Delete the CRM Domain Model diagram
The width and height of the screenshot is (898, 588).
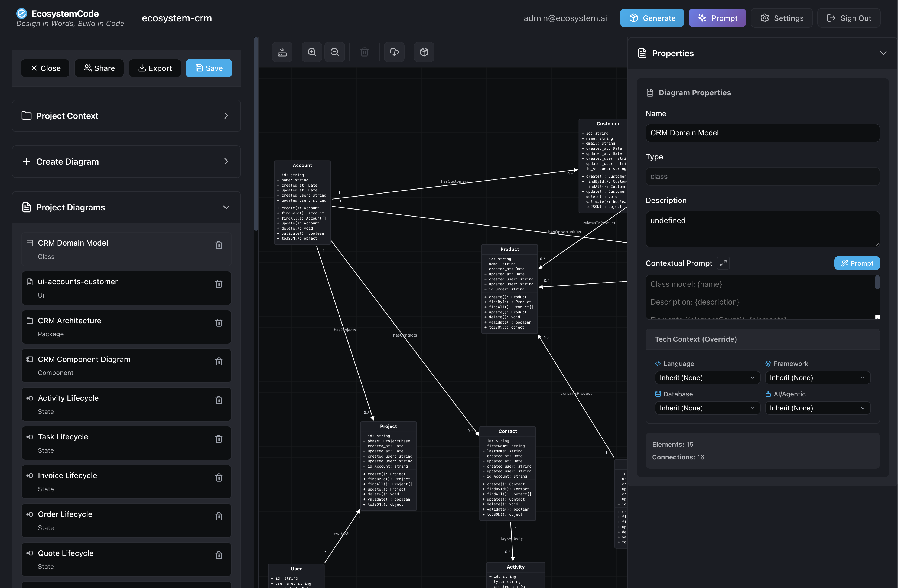219,245
